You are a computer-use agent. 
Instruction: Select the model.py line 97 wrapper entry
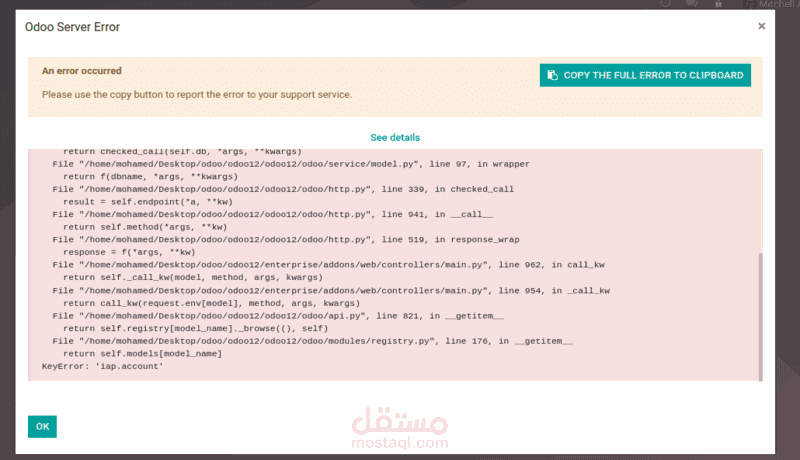tap(291, 164)
